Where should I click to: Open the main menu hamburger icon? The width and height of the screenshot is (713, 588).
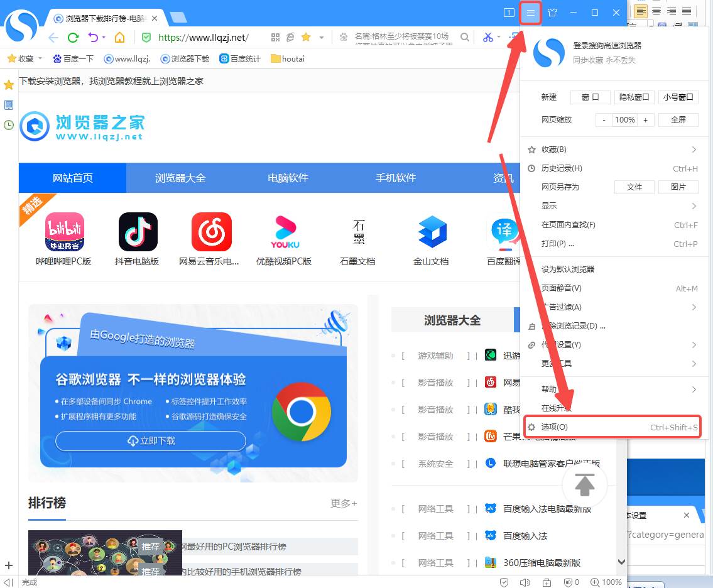click(x=530, y=13)
